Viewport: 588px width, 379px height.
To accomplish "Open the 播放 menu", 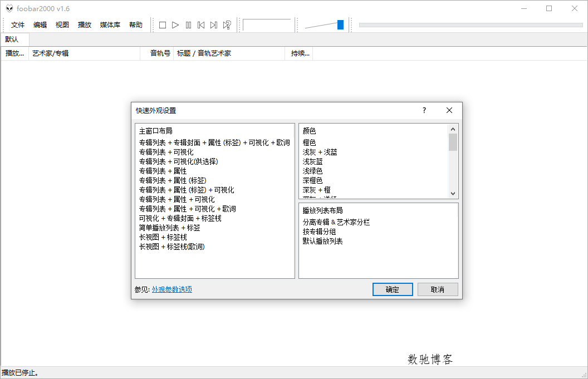I will (x=85, y=25).
